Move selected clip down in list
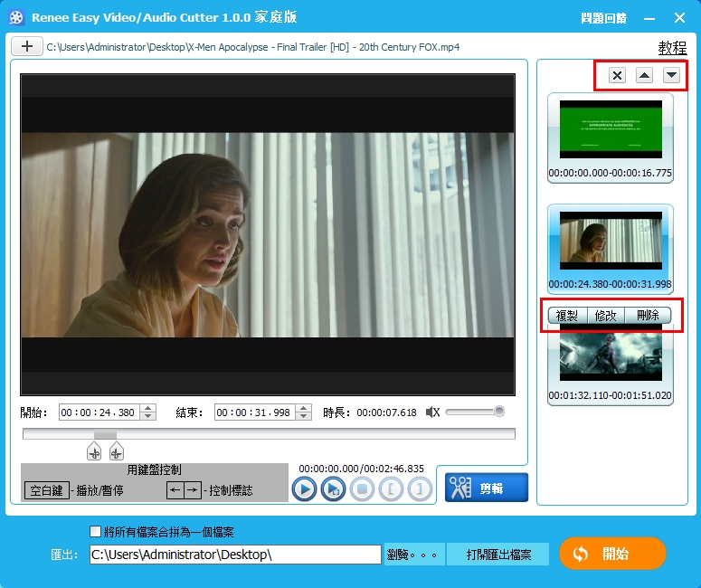The image size is (701, 588). (671, 75)
